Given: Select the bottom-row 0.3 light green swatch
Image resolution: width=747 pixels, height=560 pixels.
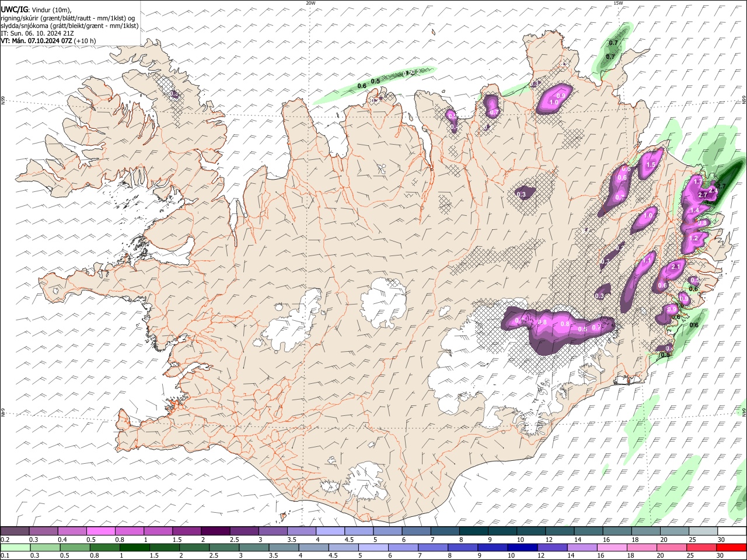Looking at the screenshot, I should click(x=45, y=547).
